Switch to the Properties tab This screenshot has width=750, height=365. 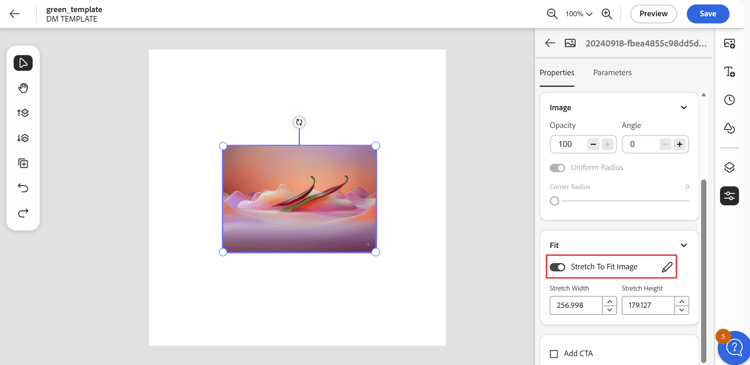tap(557, 73)
